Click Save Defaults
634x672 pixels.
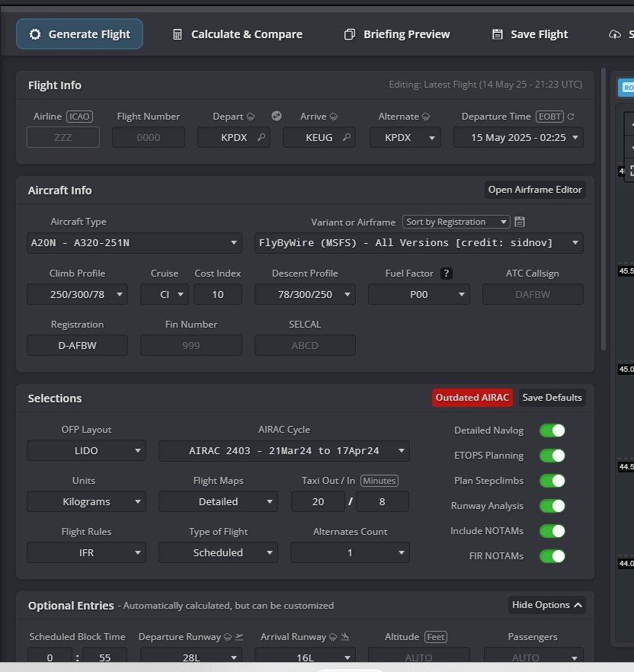click(x=552, y=397)
